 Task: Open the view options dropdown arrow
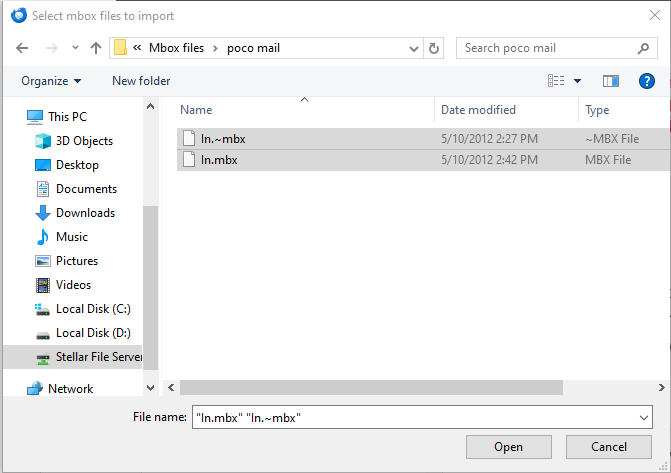[577, 81]
